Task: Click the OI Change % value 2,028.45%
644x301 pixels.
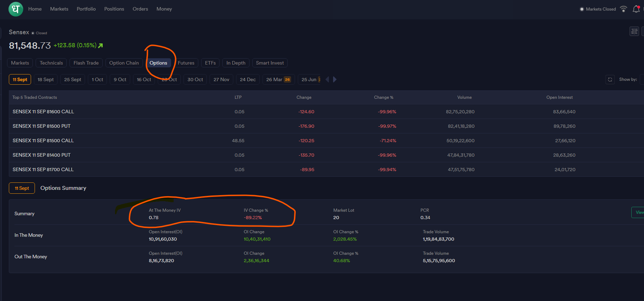Action: (x=345, y=239)
